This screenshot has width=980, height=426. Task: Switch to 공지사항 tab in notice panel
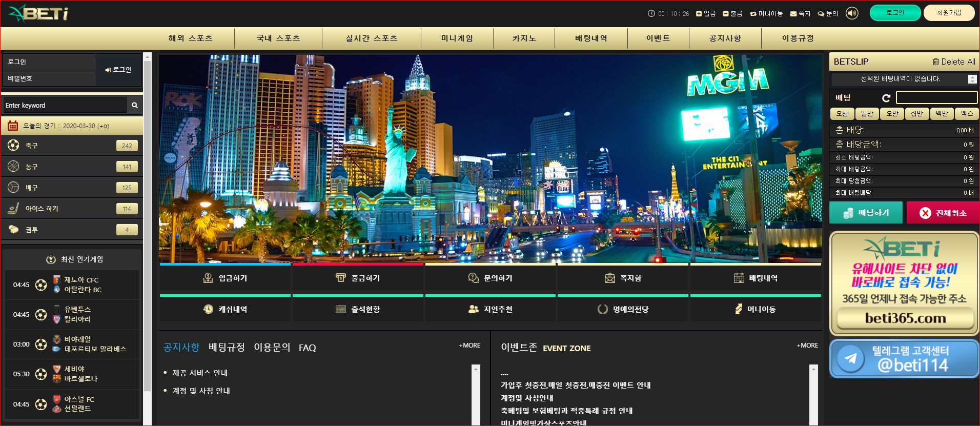pyautogui.click(x=181, y=348)
